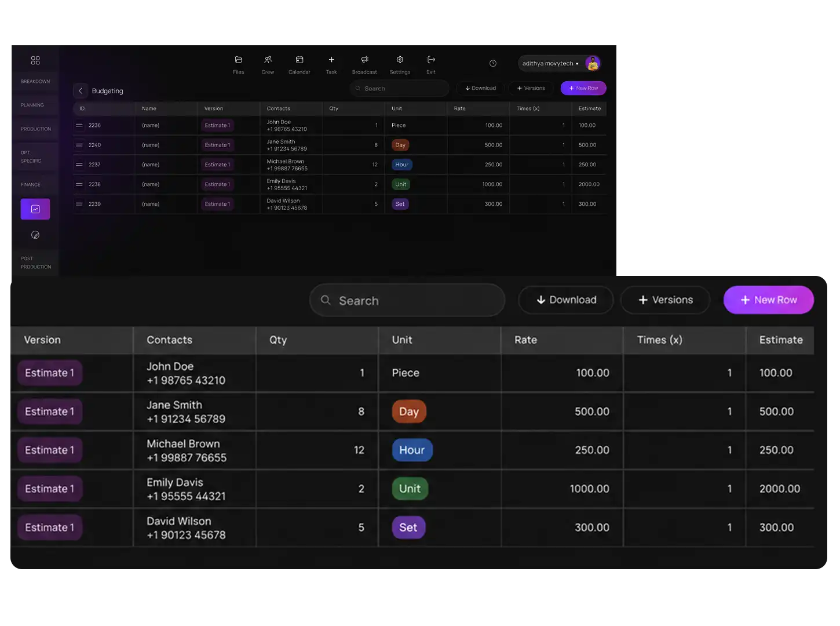The height and width of the screenshot is (626, 840).
Task: Grab the drag handle of row 2237
Action: pos(79,165)
